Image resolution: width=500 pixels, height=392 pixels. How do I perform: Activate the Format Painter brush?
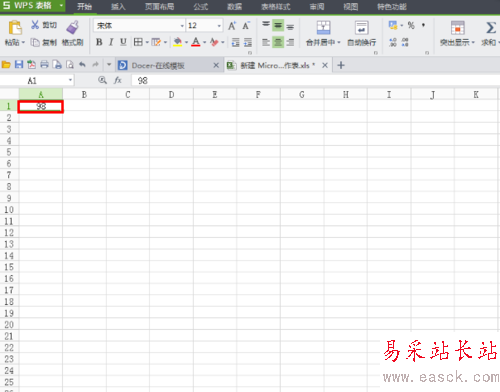(x=73, y=27)
